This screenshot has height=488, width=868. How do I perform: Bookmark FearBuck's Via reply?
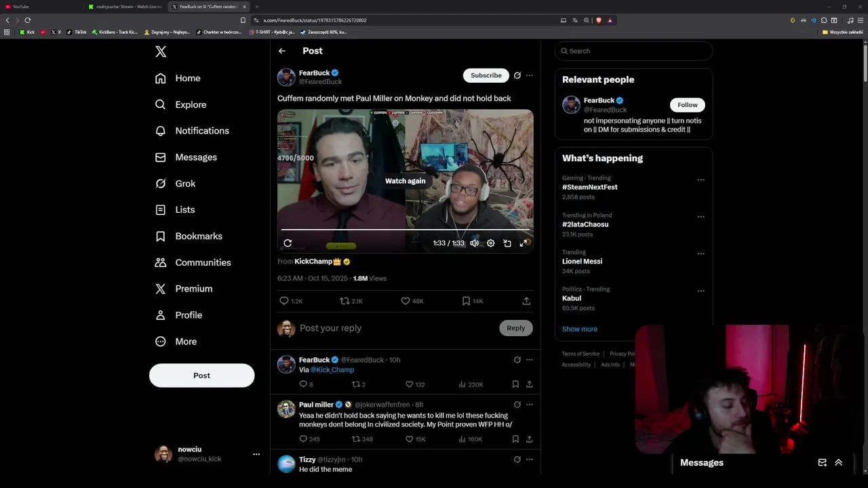(515, 384)
